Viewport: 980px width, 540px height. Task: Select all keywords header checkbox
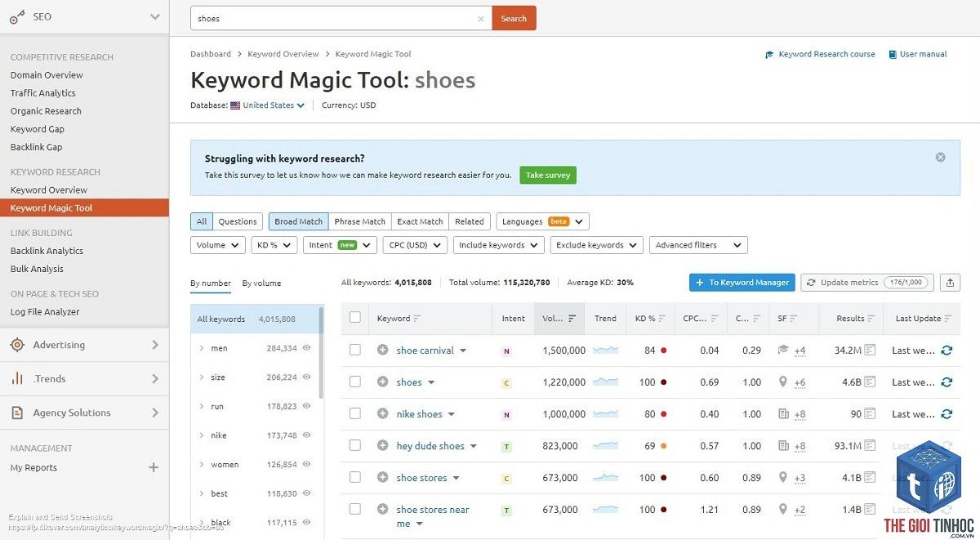point(354,317)
